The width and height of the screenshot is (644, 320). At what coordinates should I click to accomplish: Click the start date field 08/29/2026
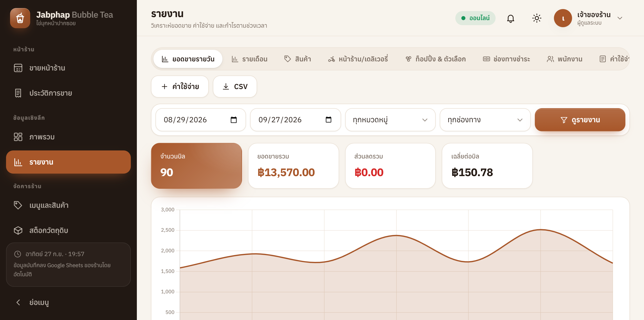point(201,120)
